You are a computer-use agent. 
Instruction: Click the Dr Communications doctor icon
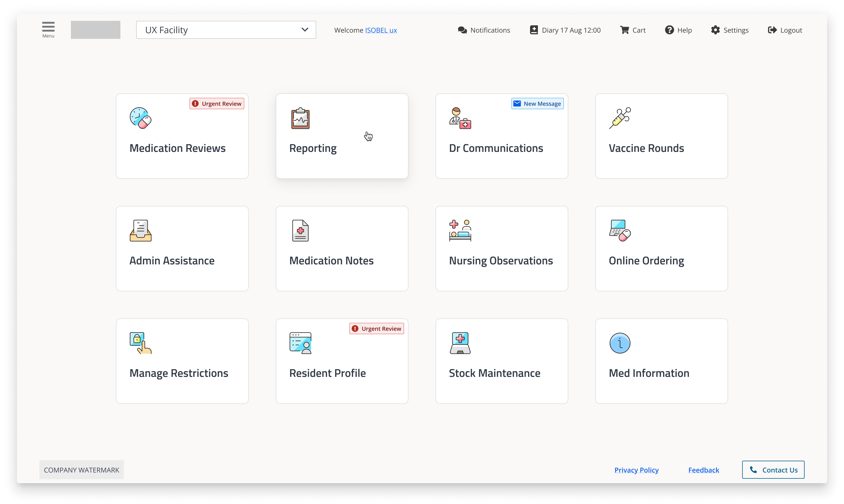click(460, 118)
